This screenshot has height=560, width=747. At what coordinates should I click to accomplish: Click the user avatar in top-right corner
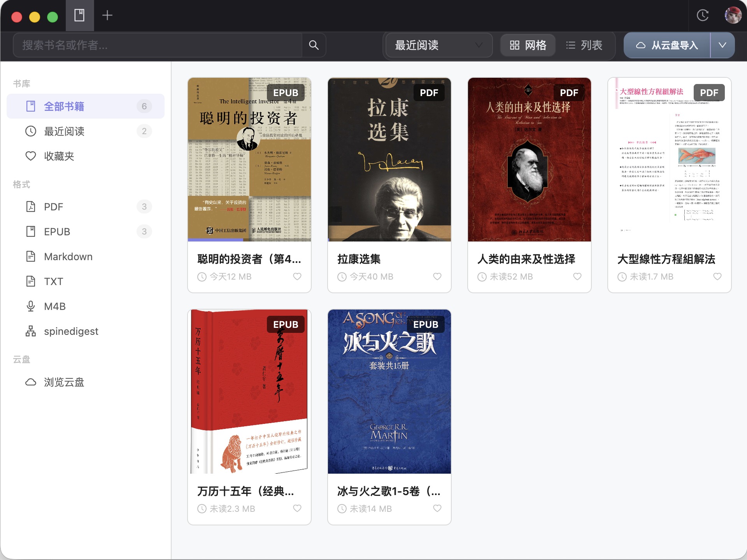(x=733, y=16)
